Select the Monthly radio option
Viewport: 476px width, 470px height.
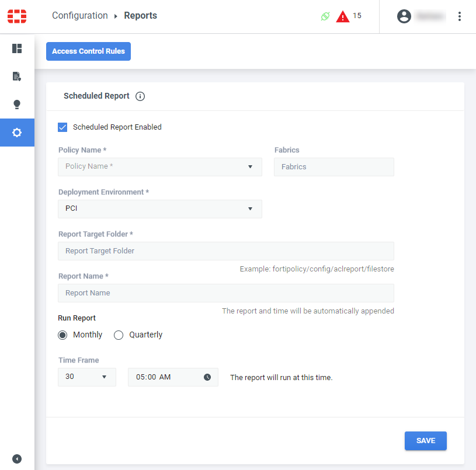63,335
